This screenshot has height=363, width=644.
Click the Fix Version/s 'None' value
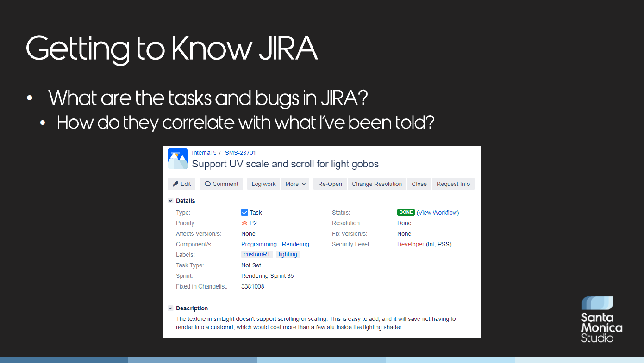point(404,234)
